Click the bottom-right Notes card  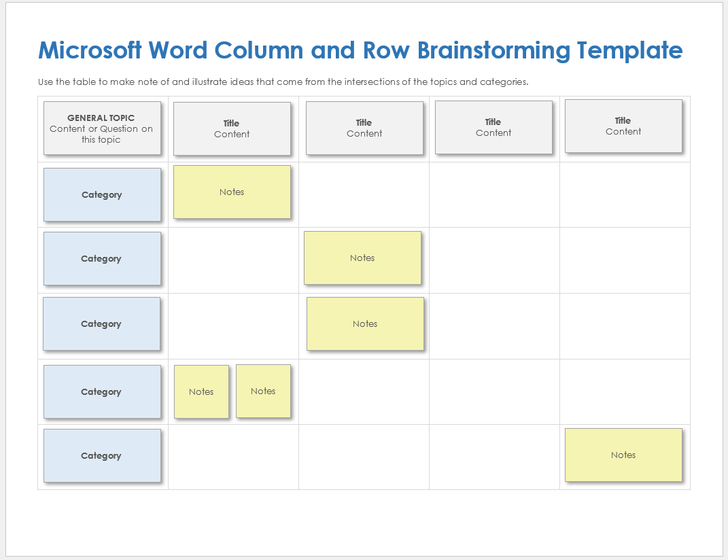coord(623,455)
